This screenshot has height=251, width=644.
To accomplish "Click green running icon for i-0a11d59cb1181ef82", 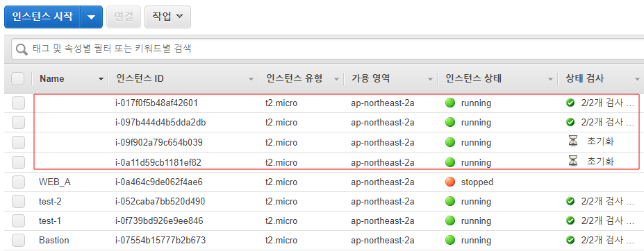I will [x=450, y=162].
